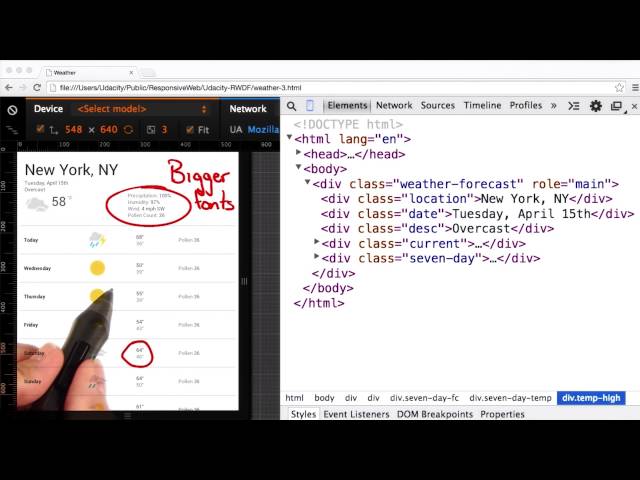The height and width of the screenshot is (480, 640).
Task: Click the browser forward arrow
Action: (x=23, y=88)
